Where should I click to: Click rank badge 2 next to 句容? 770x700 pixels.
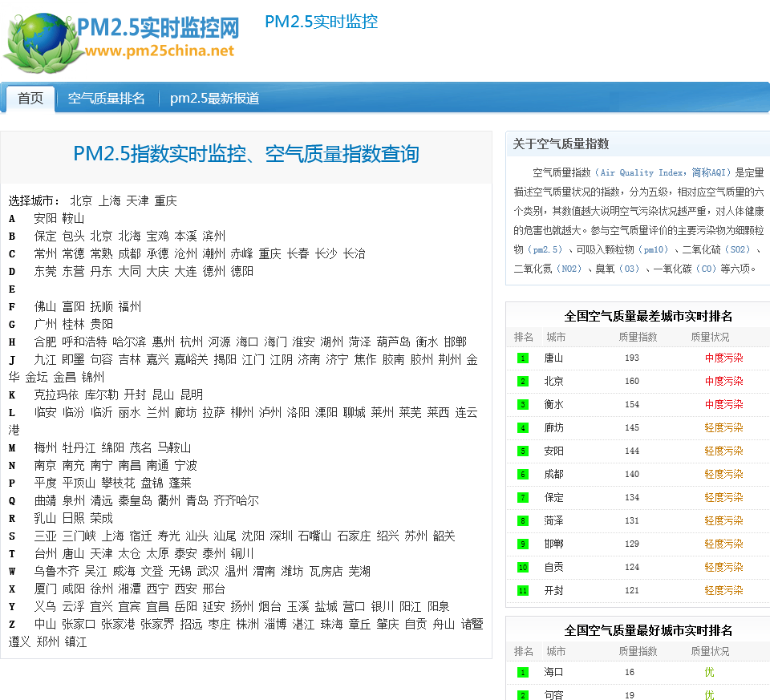523,695
